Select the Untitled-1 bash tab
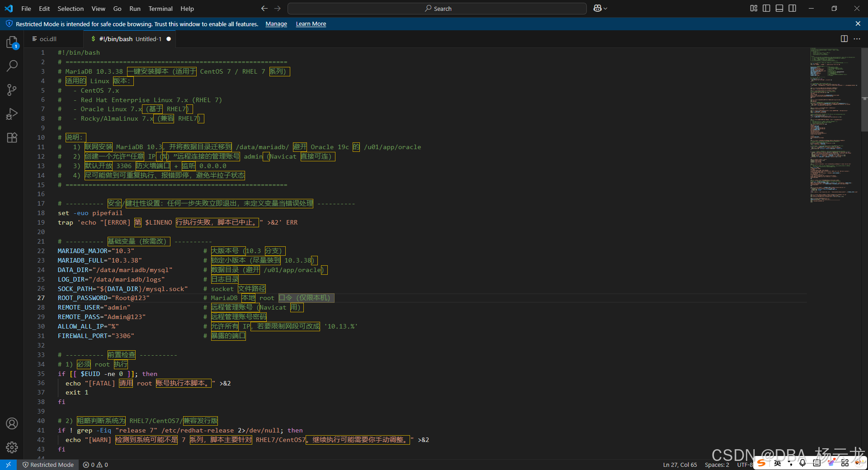Viewport: 868px width, 470px height. pyautogui.click(x=130, y=39)
